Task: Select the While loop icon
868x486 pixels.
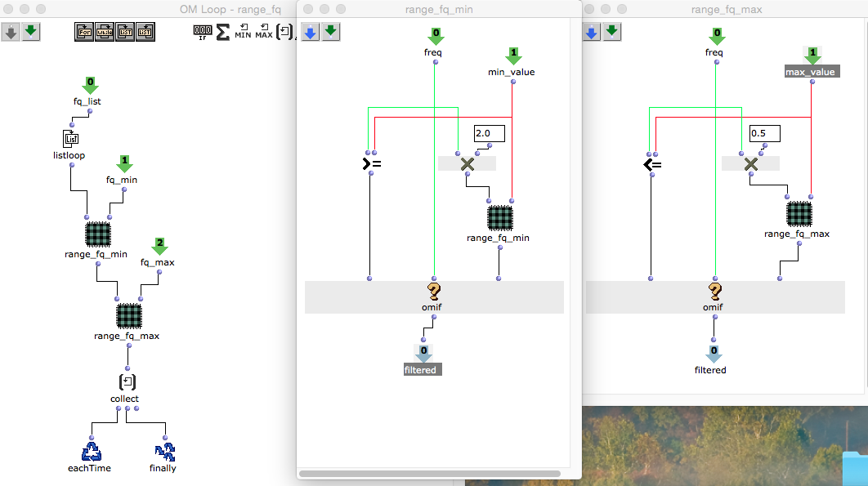Action: point(105,32)
